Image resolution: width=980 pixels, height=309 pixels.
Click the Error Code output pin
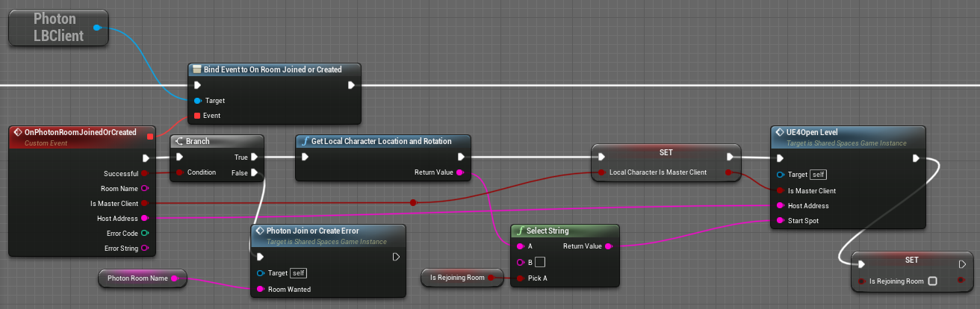click(x=144, y=233)
